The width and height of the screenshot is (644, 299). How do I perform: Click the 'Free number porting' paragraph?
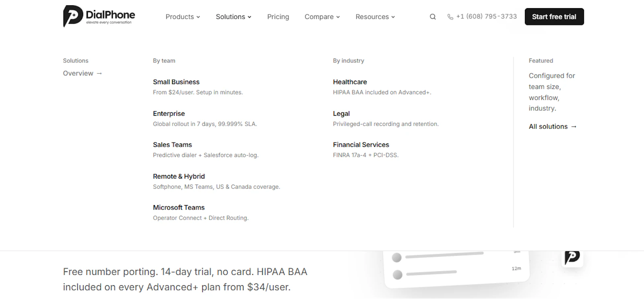coord(185,279)
